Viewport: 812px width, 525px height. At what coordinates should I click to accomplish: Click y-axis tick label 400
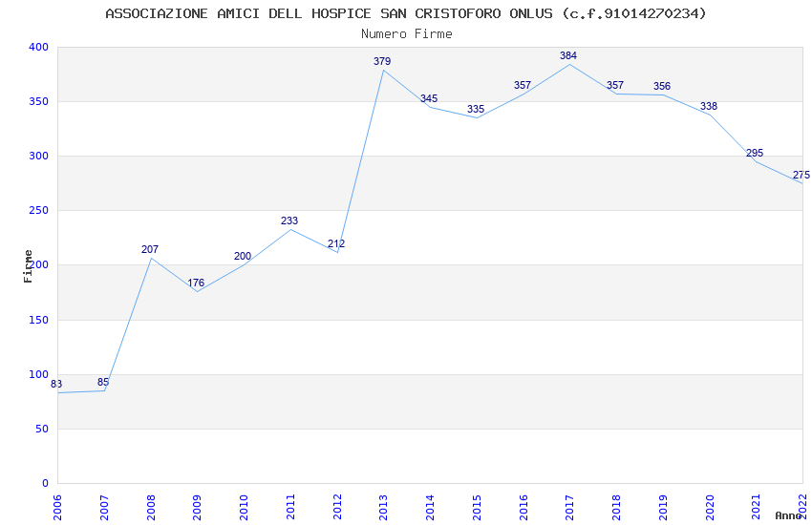[38, 47]
